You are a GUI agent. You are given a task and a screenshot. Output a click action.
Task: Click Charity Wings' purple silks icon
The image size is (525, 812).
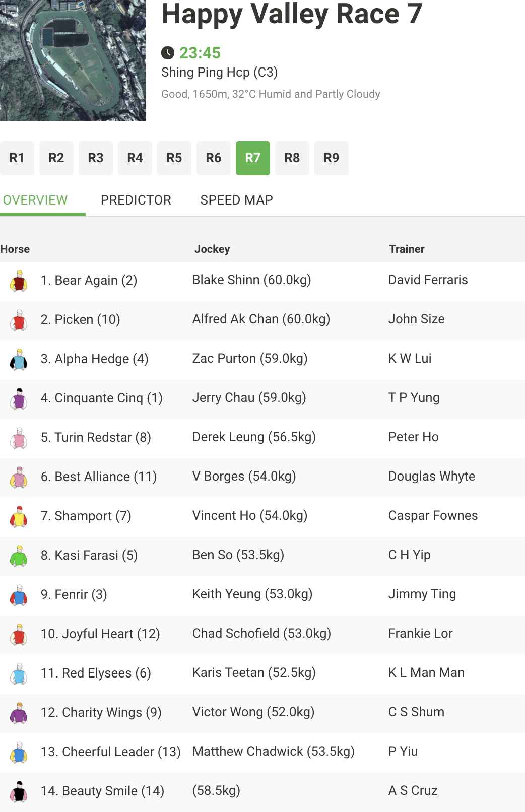click(x=19, y=713)
